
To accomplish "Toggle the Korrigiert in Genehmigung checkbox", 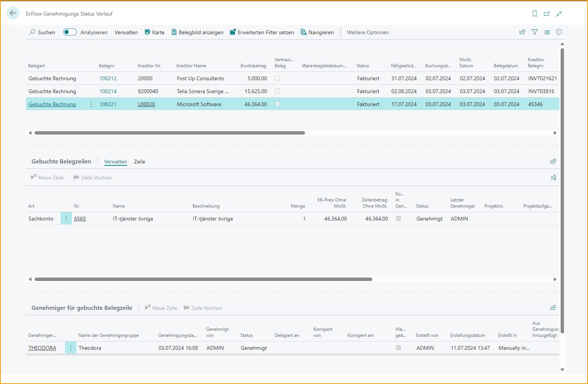I will coord(399,219).
